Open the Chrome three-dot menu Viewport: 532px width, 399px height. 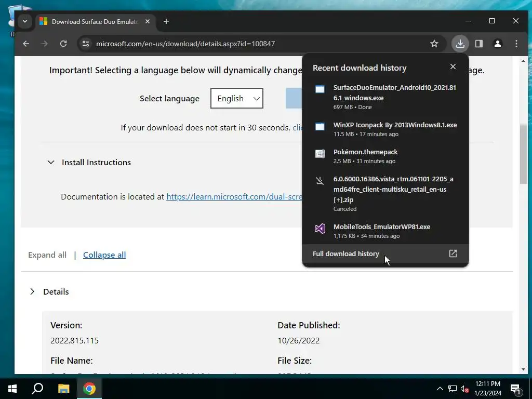[x=516, y=44]
